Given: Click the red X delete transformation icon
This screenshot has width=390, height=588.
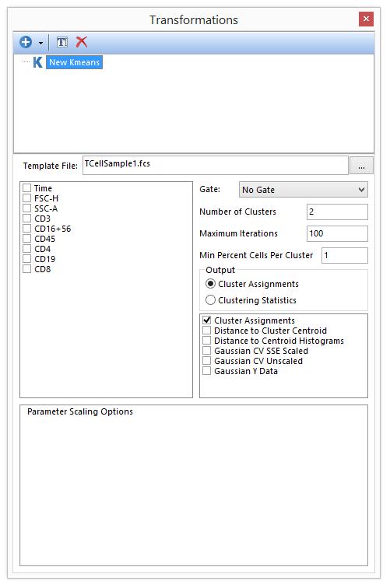Looking at the screenshot, I should click(82, 42).
